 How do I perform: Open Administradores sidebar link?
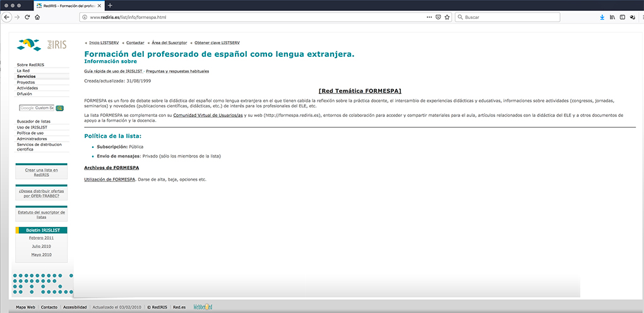click(32, 139)
